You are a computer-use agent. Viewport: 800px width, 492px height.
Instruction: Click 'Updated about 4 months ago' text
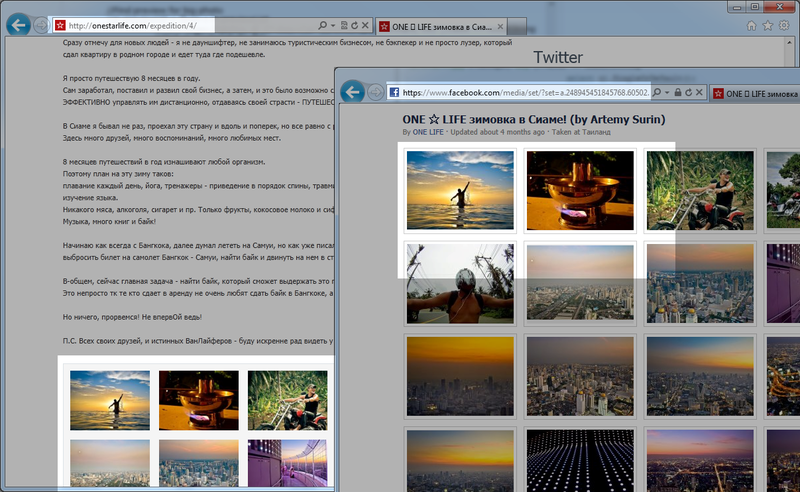tap(497, 132)
